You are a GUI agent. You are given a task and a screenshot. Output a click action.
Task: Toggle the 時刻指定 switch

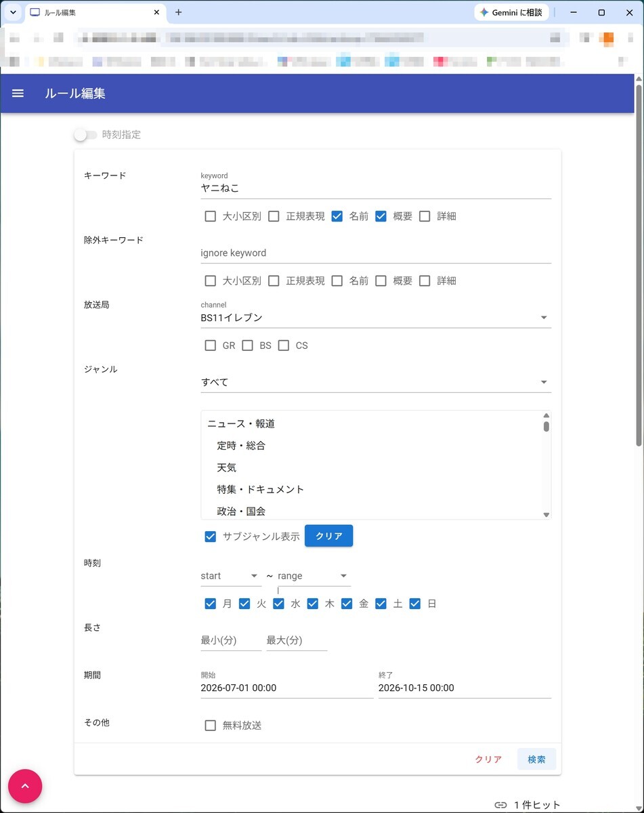(86, 135)
